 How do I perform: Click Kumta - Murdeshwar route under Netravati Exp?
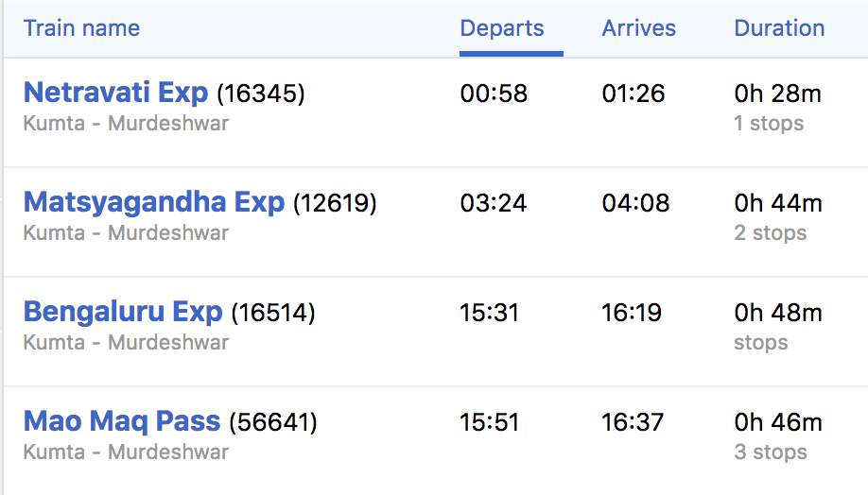(x=126, y=124)
